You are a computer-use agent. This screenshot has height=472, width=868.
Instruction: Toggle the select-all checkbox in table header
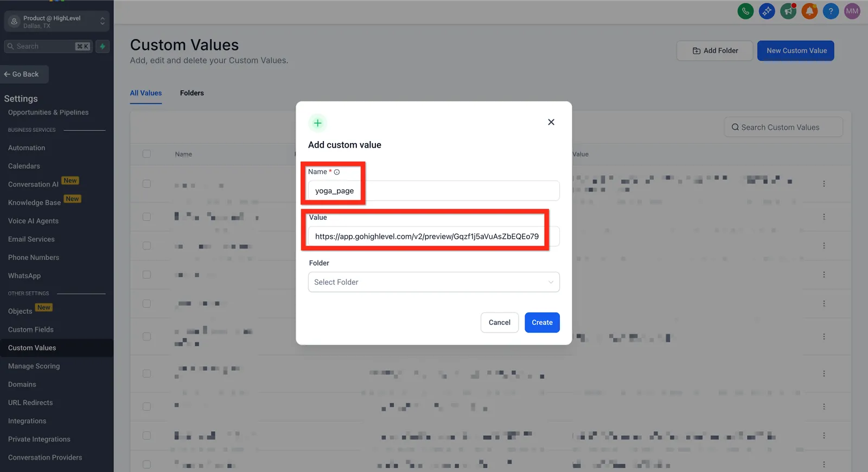[146, 154]
